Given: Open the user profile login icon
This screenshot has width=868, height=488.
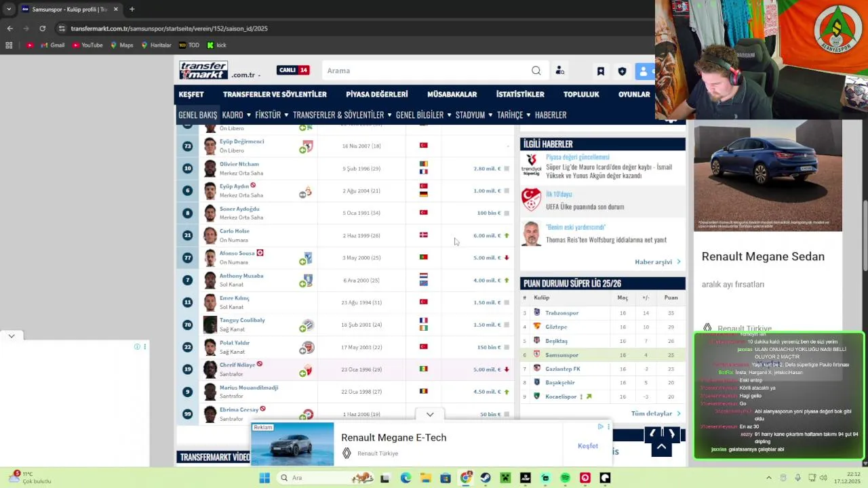Looking at the screenshot, I should pyautogui.click(x=645, y=71).
